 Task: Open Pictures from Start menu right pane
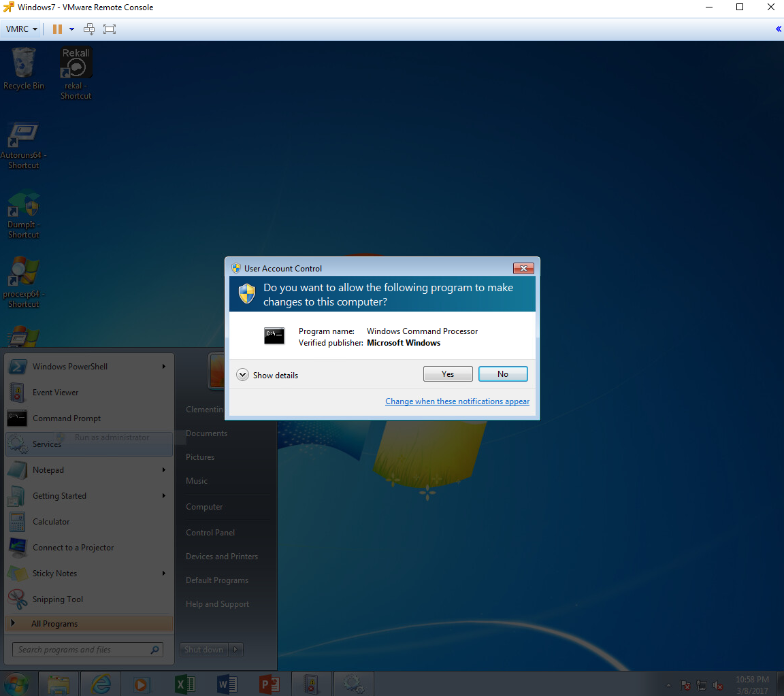[x=200, y=457]
